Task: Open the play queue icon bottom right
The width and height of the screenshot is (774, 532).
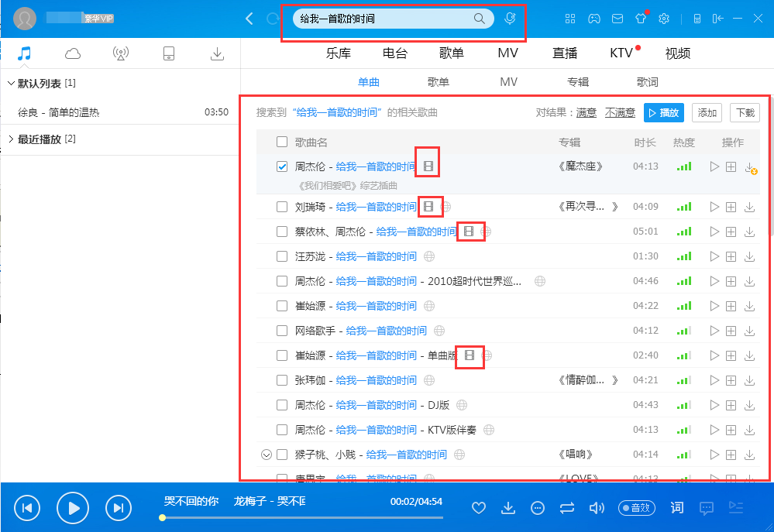Action: click(736, 508)
